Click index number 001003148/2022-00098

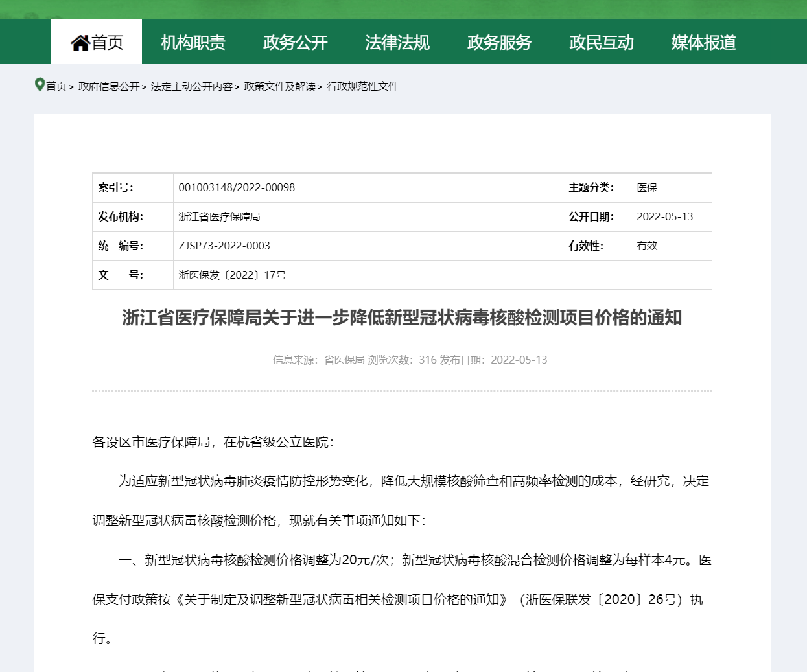click(x=237, y=187)
